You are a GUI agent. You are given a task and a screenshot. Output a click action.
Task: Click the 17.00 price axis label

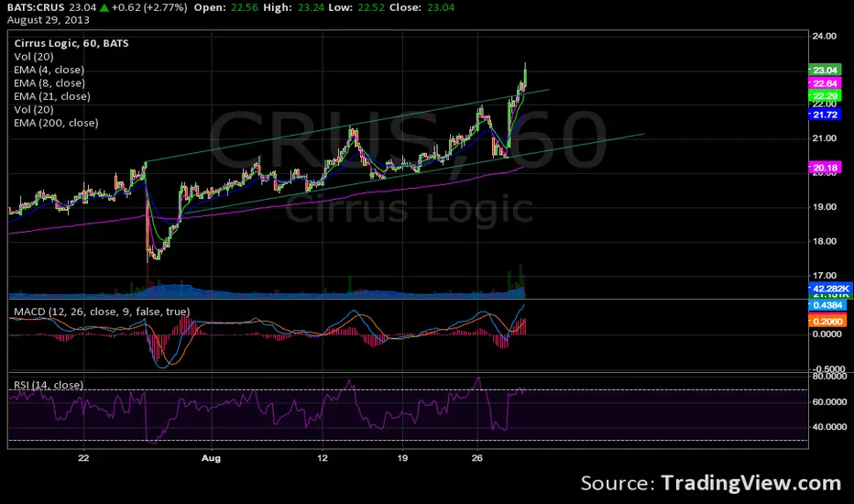824,276
